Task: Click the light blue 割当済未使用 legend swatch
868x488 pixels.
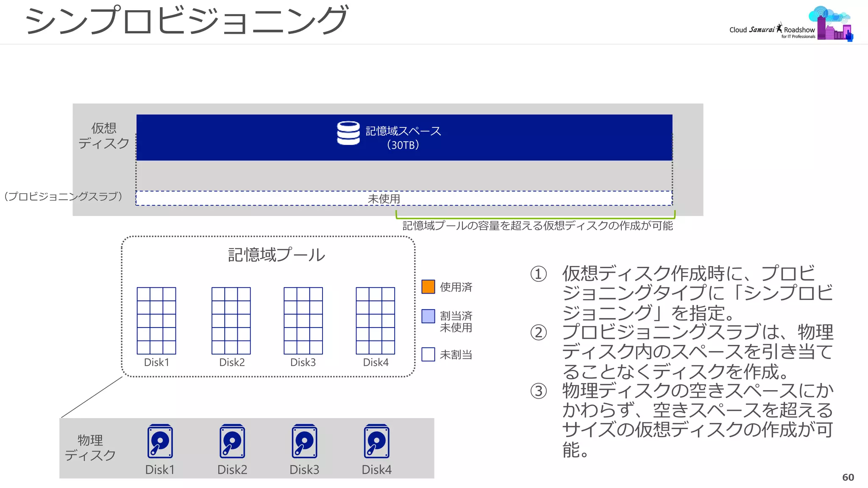Action: point(428,316)
